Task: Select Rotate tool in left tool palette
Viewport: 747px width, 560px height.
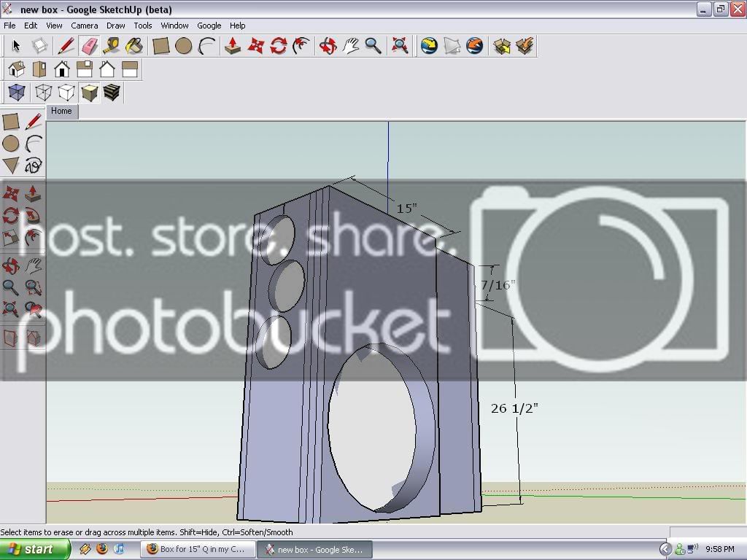Action: coord(11,216)
